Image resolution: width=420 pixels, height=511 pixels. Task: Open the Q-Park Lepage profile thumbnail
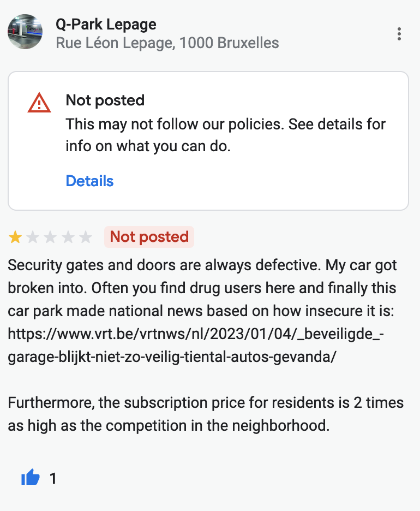pos(25,32)
